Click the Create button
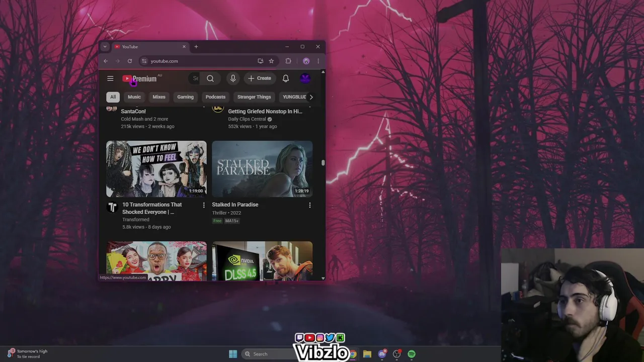 coord(260,78)
